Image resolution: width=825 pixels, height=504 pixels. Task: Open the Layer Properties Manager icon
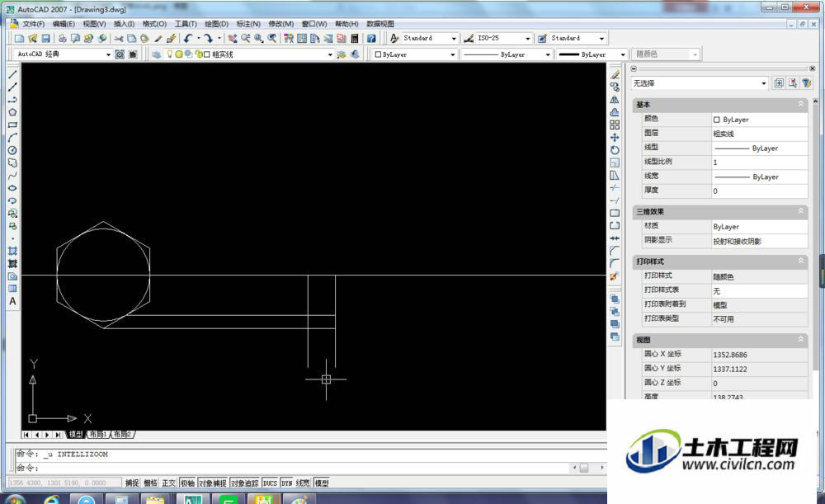156,54
